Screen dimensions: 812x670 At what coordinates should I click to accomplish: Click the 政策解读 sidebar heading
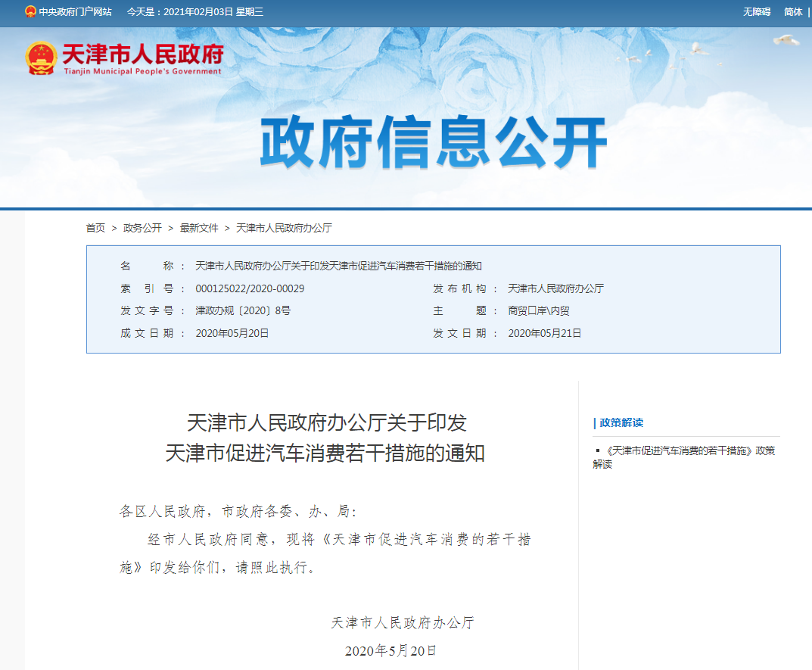[621, 422]
